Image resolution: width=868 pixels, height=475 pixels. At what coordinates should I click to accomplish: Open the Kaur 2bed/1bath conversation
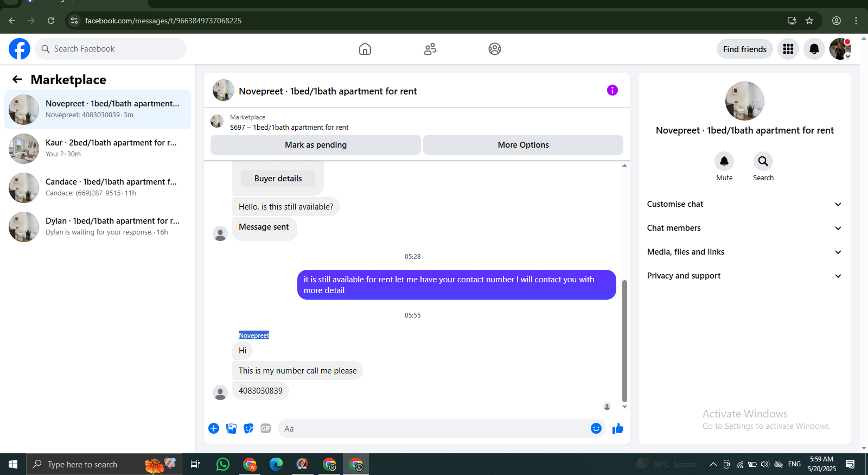pos(98,149)
